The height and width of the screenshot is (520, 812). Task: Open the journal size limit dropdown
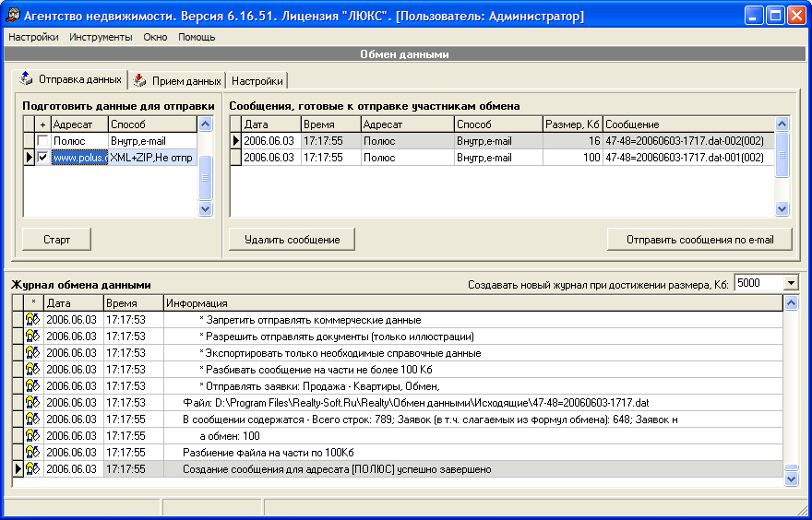point(791,283)
